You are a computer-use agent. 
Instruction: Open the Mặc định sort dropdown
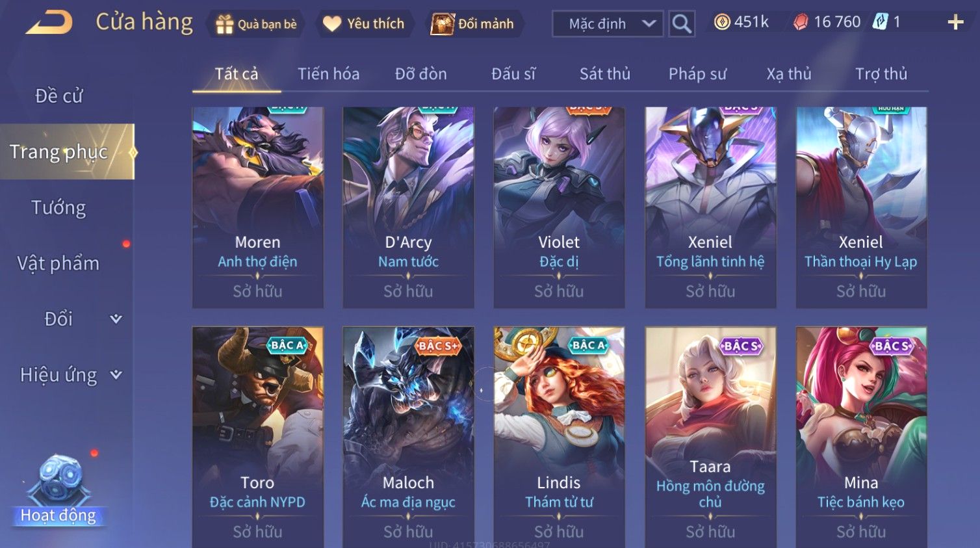608,24
